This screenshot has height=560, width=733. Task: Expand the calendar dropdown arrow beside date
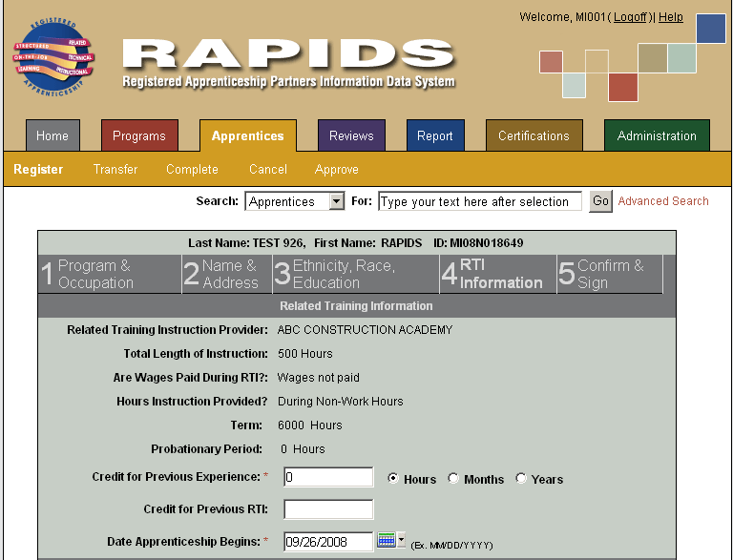tap(401, 539)
